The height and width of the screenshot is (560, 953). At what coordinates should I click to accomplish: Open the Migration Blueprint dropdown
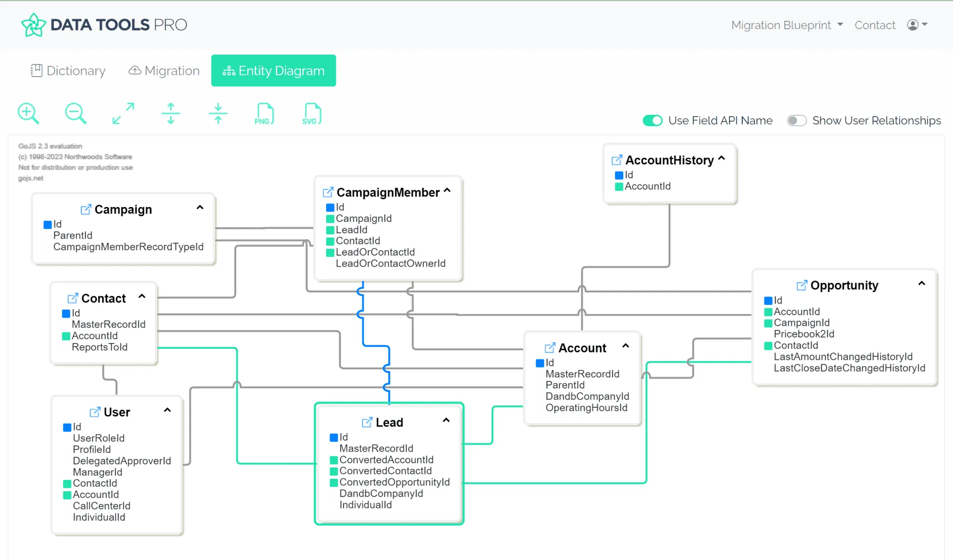coord(786,25)
